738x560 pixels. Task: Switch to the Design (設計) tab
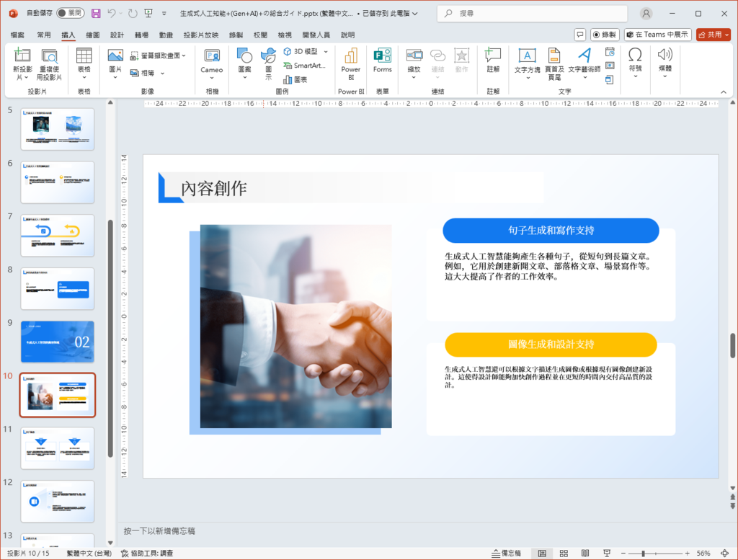[x=117, y=35]
